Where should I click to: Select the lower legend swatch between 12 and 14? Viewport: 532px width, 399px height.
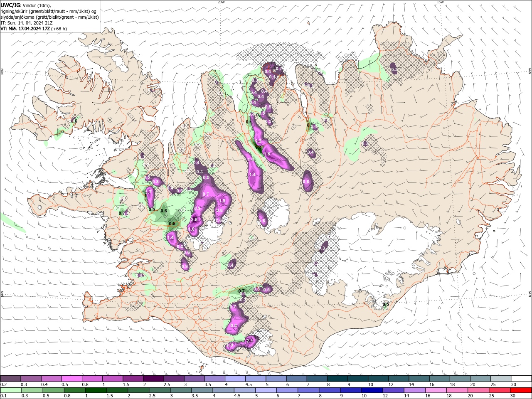(x=394, y=390)
